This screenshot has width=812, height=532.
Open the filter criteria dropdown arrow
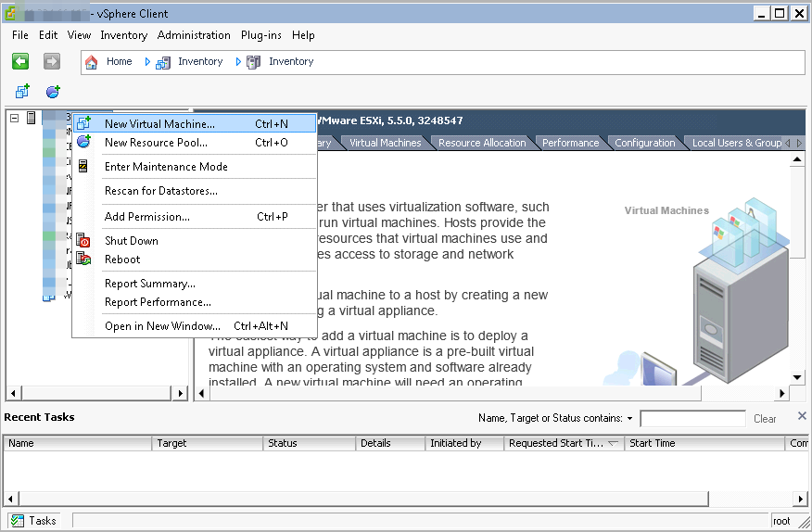coord(630,419)
